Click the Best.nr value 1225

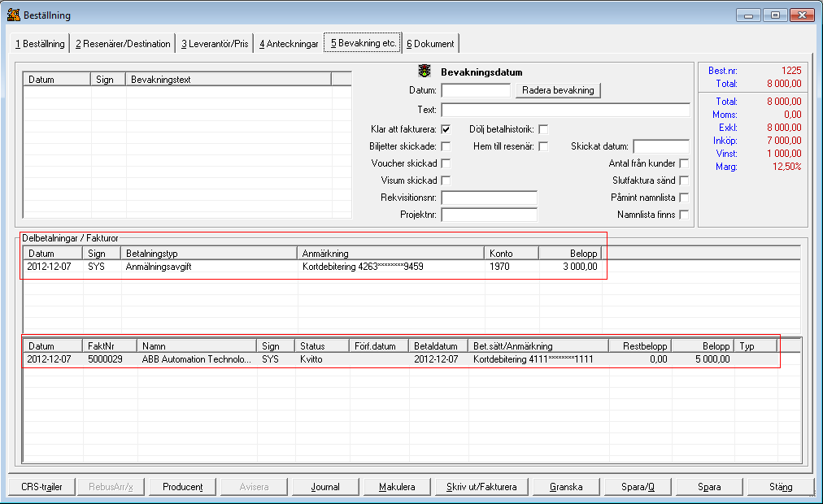(x=791, y=70)
